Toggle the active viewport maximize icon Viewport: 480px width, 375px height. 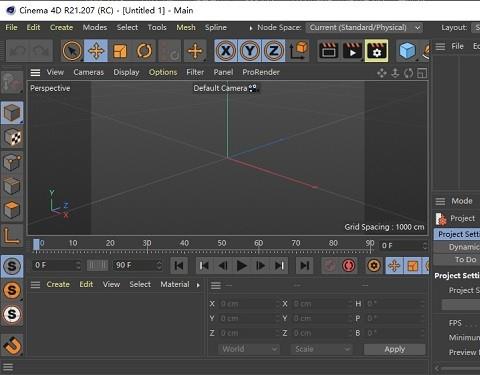click(x=422, y=73)
